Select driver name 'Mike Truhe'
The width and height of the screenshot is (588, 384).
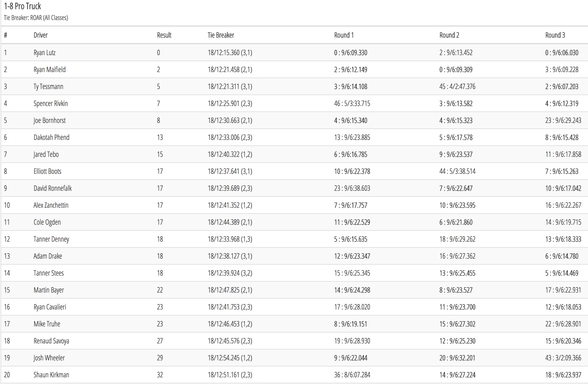pyautogui.click(x=47, y=324)
